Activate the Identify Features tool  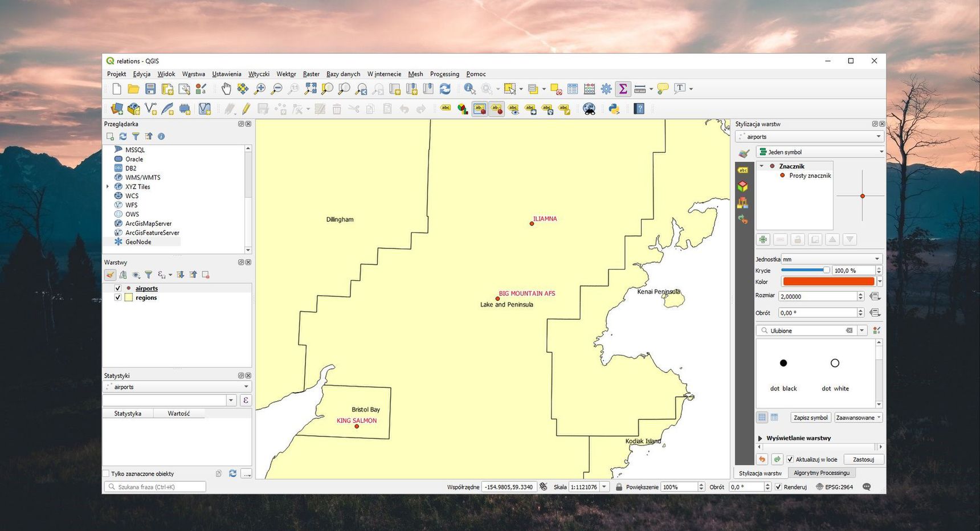(x=469, y=89)
